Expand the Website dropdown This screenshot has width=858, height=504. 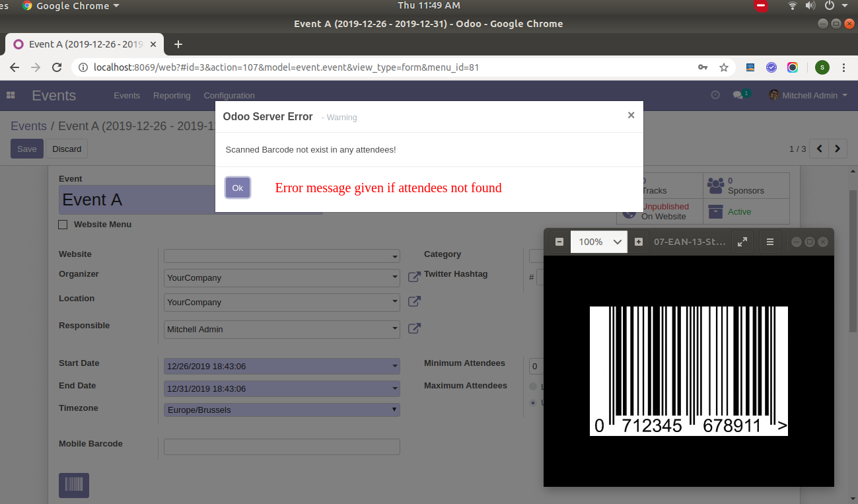(395, 256)
